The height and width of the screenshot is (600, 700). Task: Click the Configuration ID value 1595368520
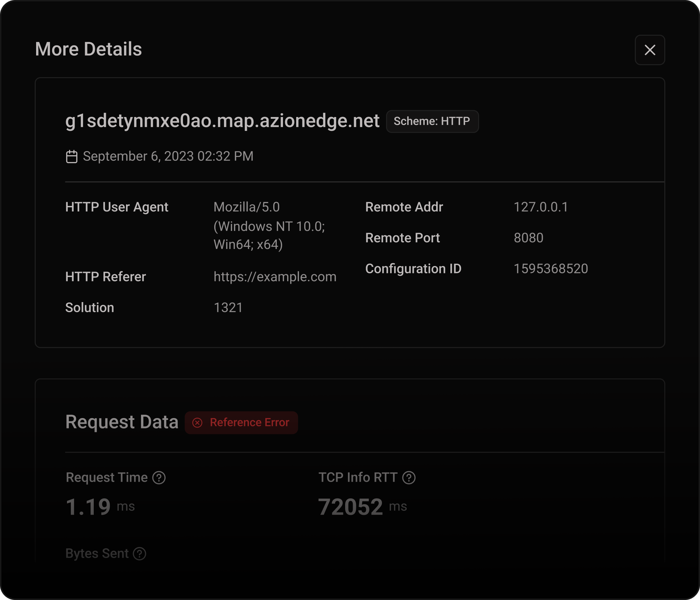(551, 269)
